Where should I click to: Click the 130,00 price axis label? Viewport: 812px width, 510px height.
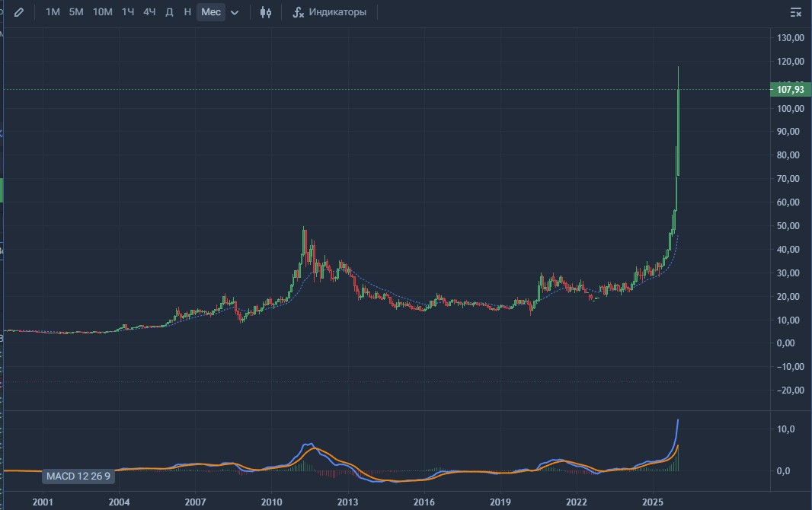tap(790, 38)
